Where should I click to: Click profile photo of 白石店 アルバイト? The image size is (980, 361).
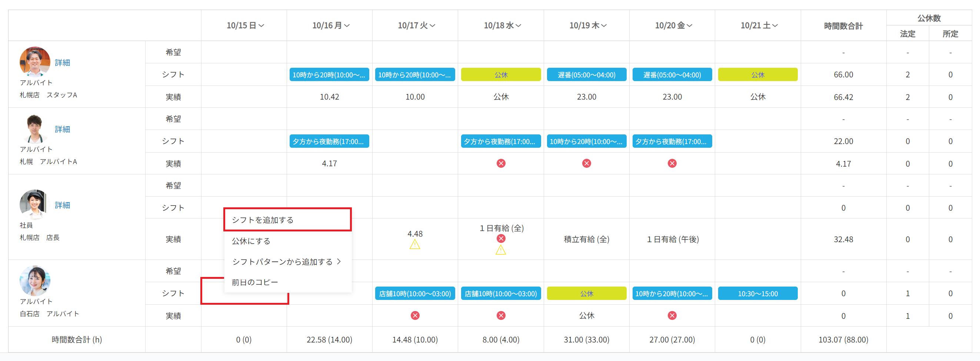(34, 281)
